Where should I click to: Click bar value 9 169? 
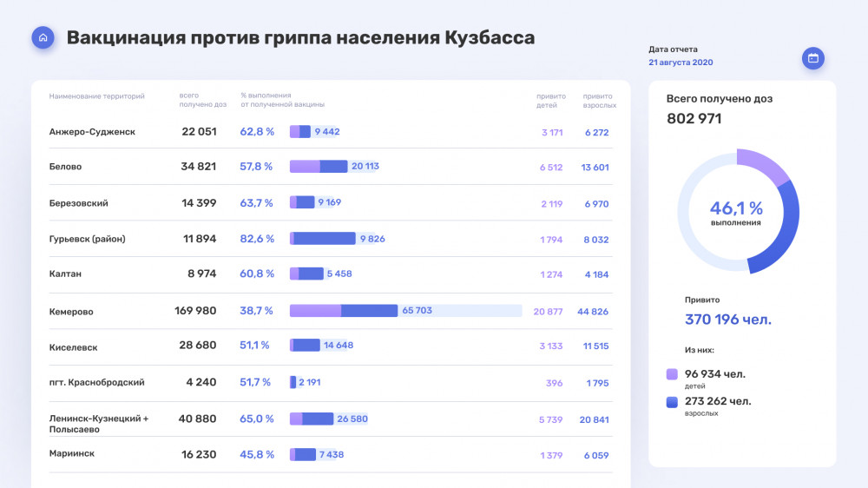coord(329,202)
